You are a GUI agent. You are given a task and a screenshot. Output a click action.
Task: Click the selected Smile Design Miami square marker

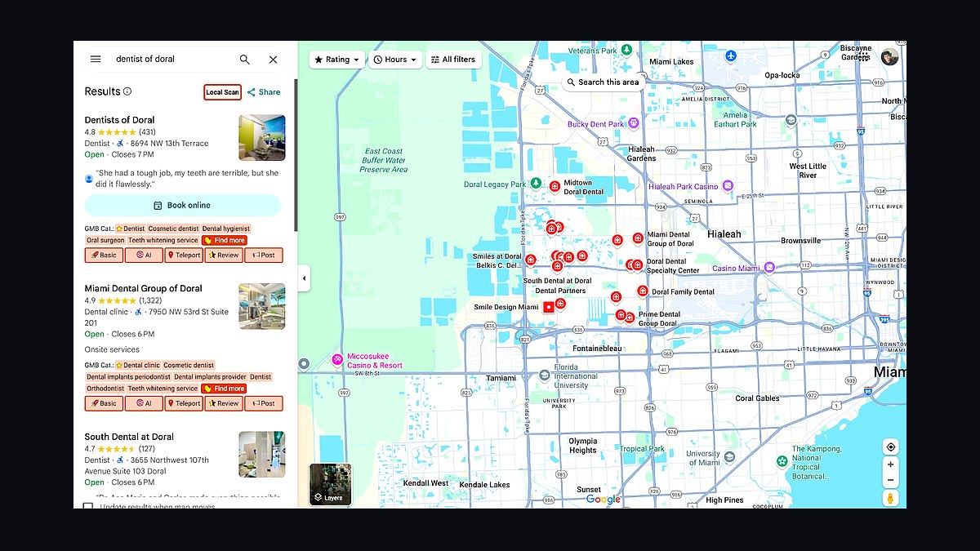point(549,307)
